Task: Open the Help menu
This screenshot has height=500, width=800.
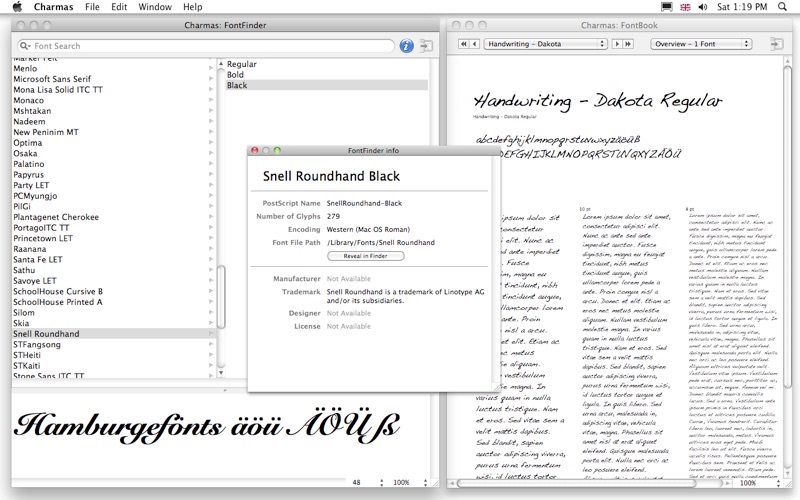Action: click(193, 7)
